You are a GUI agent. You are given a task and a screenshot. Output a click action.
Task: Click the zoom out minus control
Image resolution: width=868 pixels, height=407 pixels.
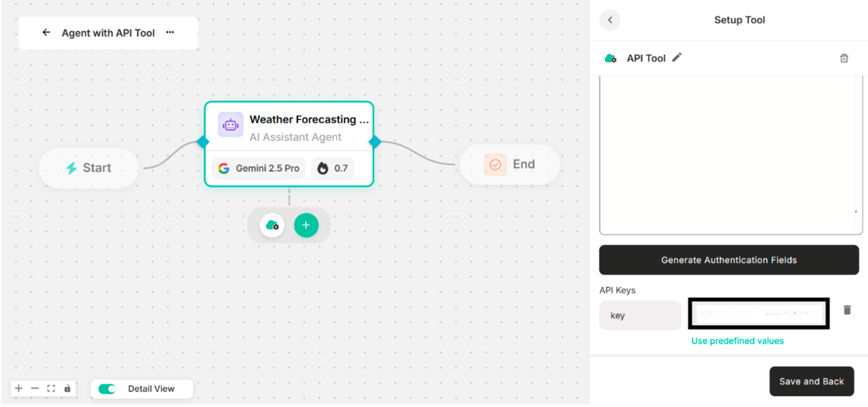point(35,389)
